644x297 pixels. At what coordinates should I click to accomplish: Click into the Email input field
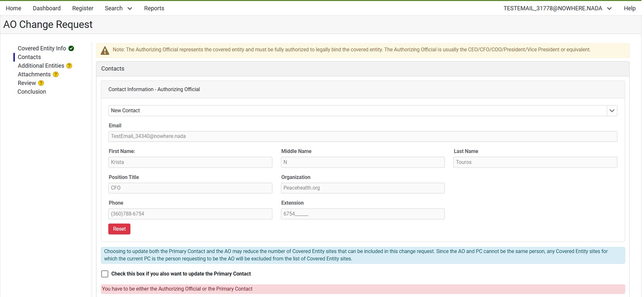[x=362, y=136]
